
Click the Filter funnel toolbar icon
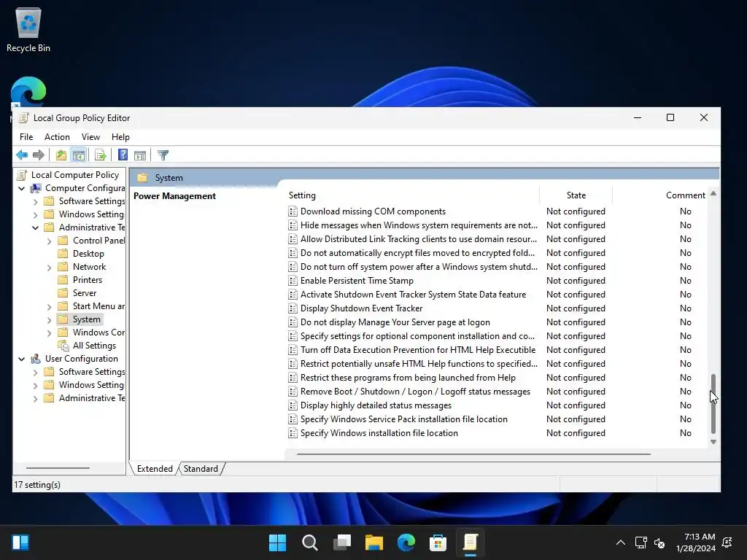(163, 155)
